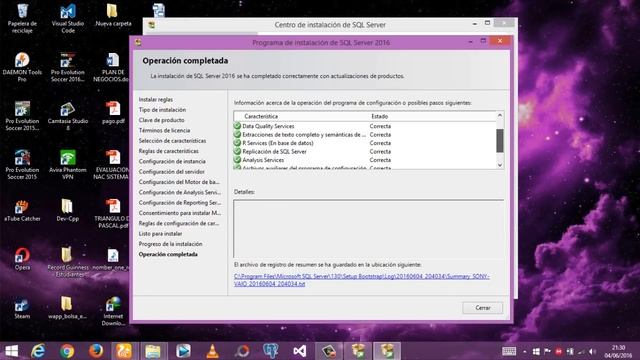Open the taskbar clock showing 21:30
Image resolution: width=640 pixels, height=360 pixels.
coord(618,351)
